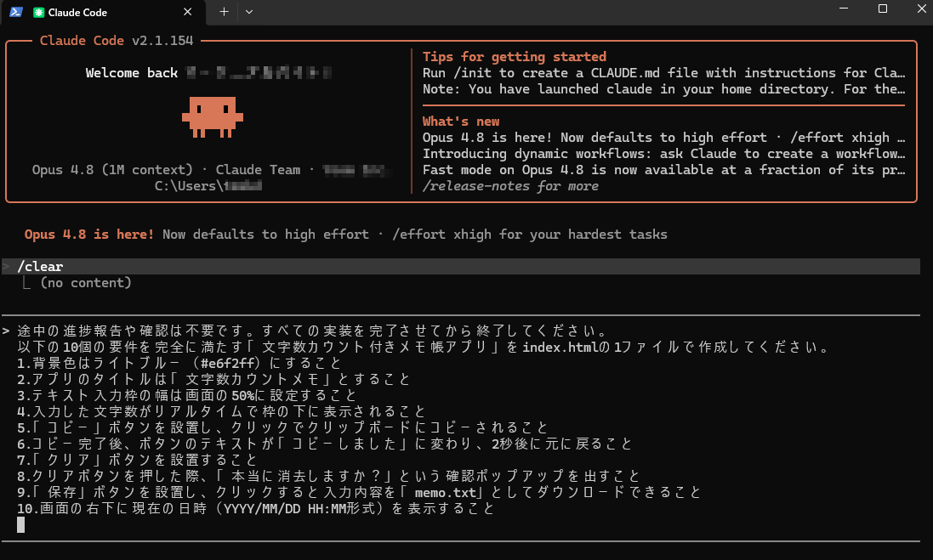Screen dimensions: 933x560
Task: Click requirement line '10.画面の右下に現在の日時'
Action: 256,509
